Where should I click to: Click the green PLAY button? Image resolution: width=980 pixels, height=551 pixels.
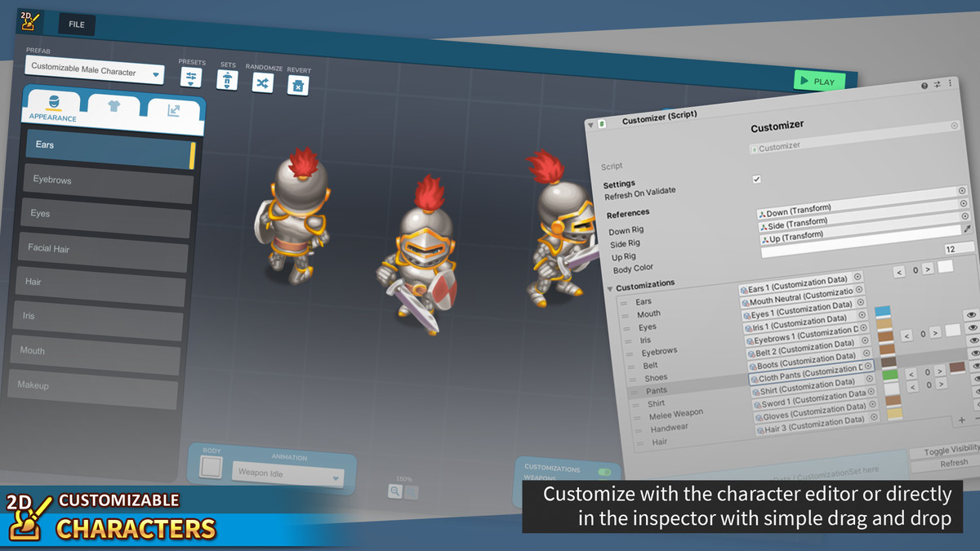tap(819, 81)
